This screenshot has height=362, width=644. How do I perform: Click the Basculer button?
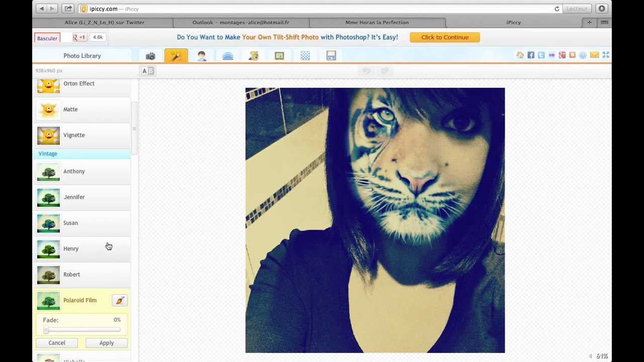coord(47,38)
